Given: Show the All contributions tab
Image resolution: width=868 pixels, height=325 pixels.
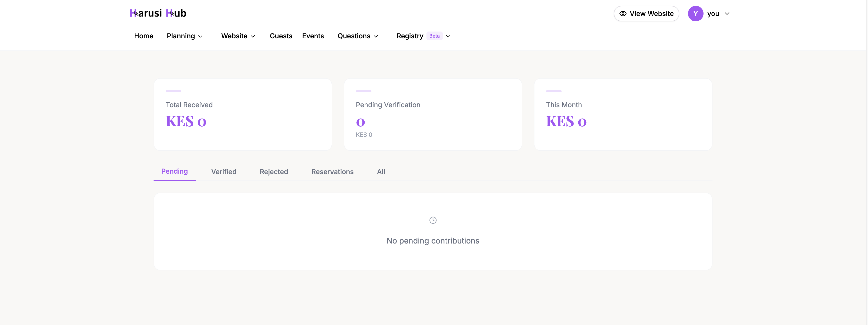Looking at the screenshot, I should [381, 172].
